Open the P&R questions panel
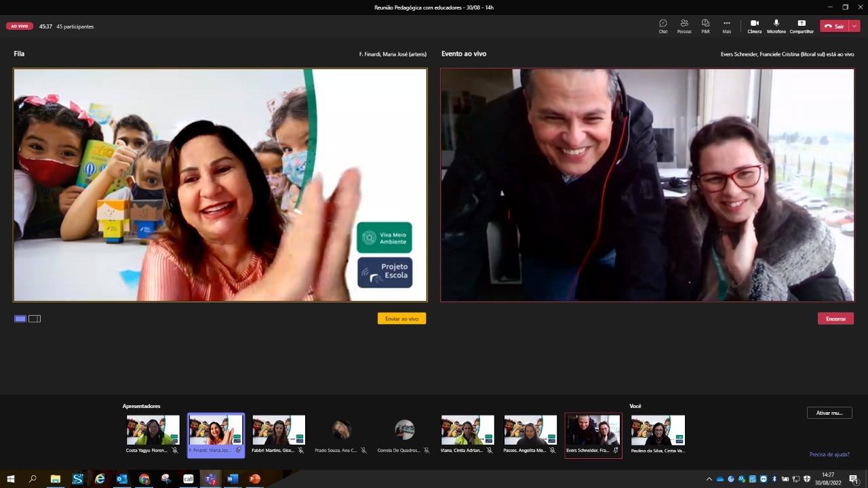Screen dimensions: 868x488 coord(705,26)
